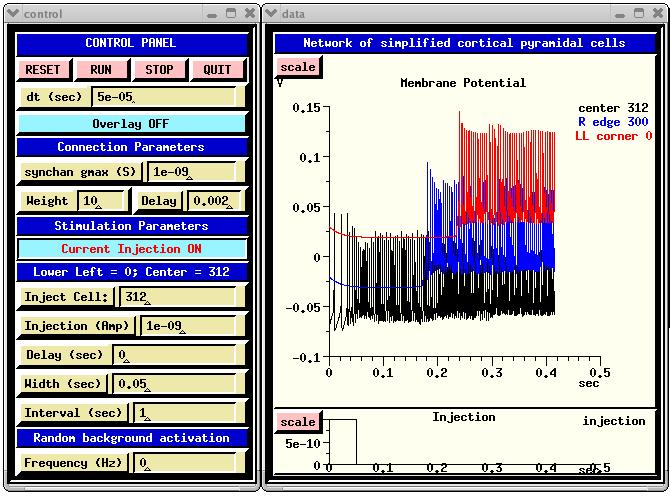670x496 pixels.
Task: Open data window menu chevron
Action: [x=271, y=13]
